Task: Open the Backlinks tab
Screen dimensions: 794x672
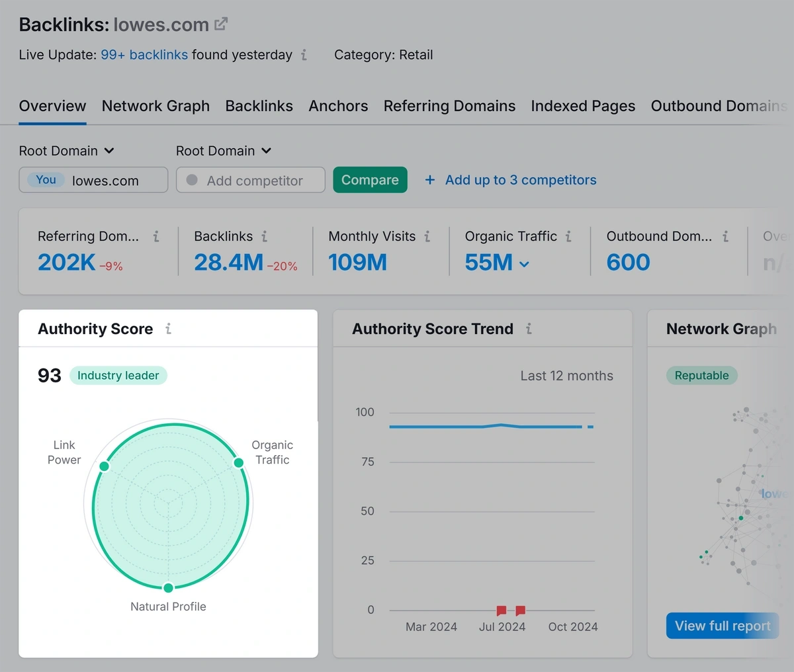Action: tap(259, 106)
